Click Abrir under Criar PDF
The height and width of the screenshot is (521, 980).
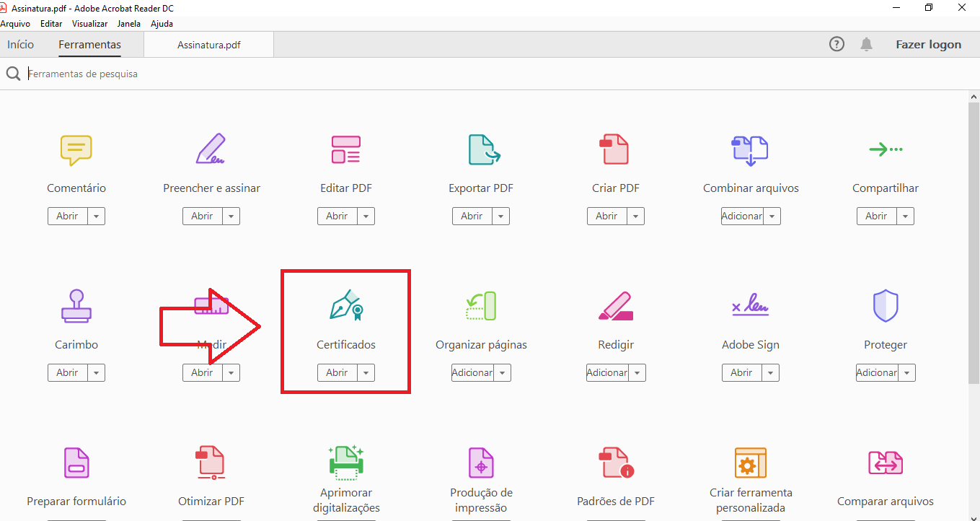[606, 216]
